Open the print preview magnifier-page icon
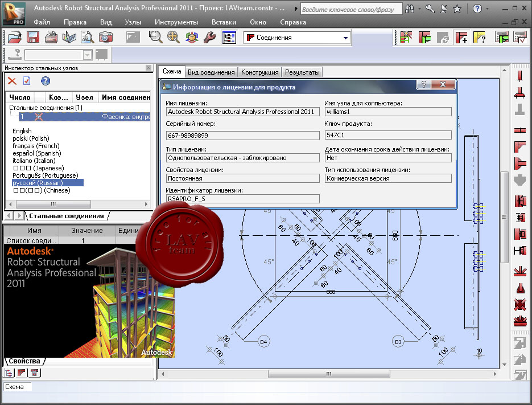Viewport: 532px width, 405px height. coord(87,37)
